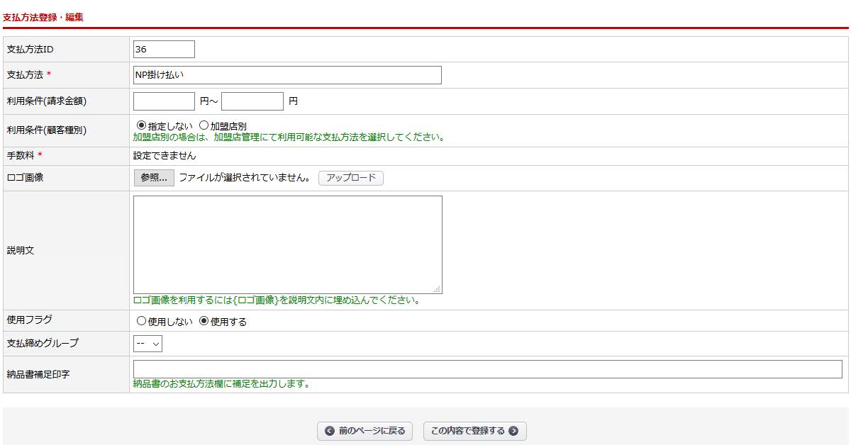Viewport: 868px width, 445px height.
Task: Click the 支払方法 field with NP掛け払い
Action: pos(287,75)
